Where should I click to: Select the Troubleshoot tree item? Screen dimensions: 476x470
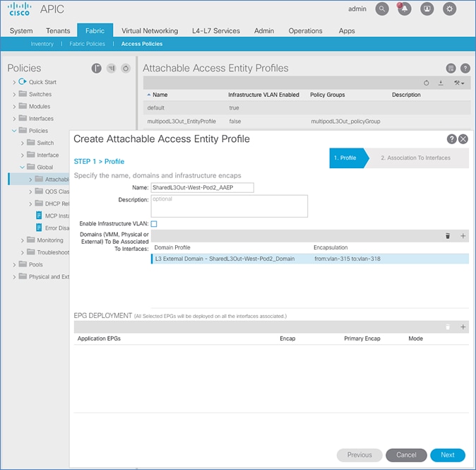[x=53, y=252]
